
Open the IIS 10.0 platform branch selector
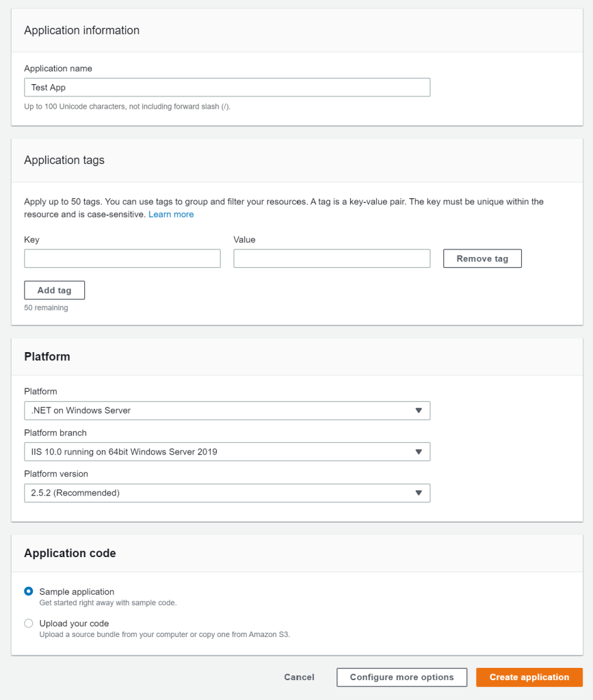227,451
